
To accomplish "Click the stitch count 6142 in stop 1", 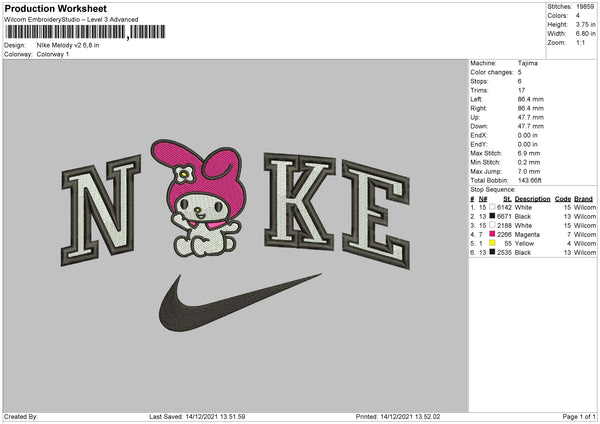I will tap(504, 207).
